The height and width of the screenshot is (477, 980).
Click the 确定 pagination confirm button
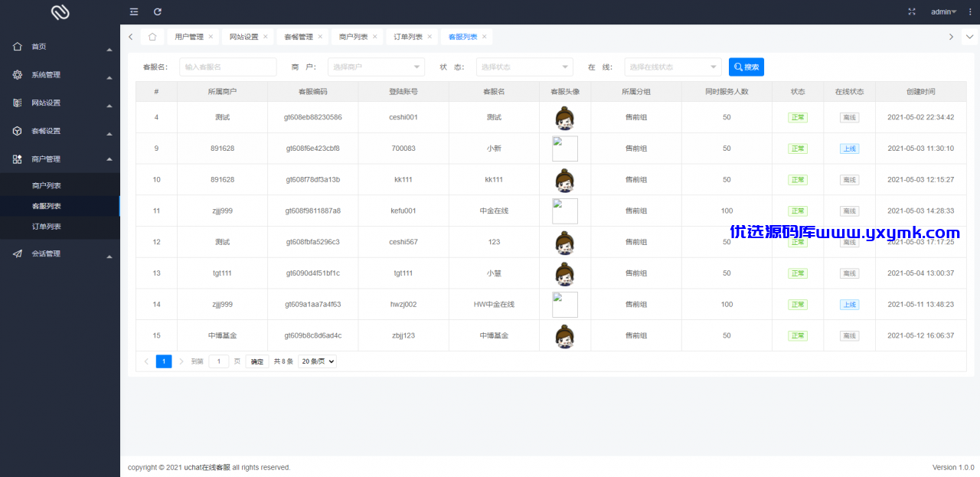click(257, 361)
